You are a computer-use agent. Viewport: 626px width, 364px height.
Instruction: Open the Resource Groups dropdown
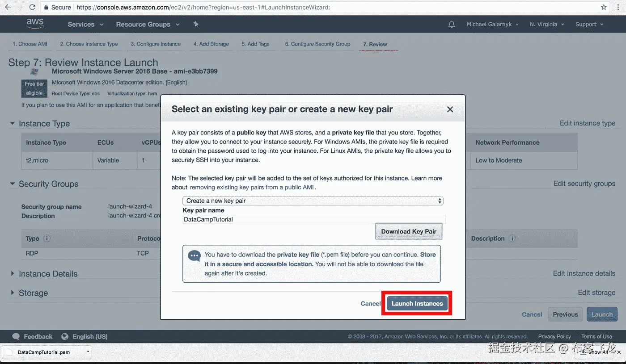click(148, 25)
